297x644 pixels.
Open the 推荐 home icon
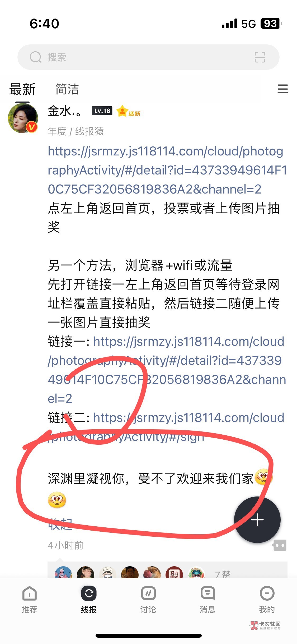coord(29,594)
